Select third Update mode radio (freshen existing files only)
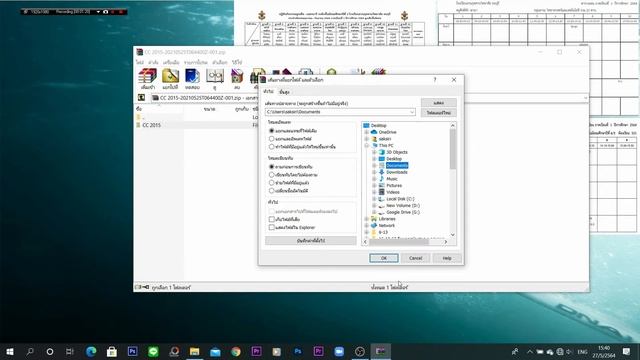Screen dimensions: 640x360 coord(271,147)
